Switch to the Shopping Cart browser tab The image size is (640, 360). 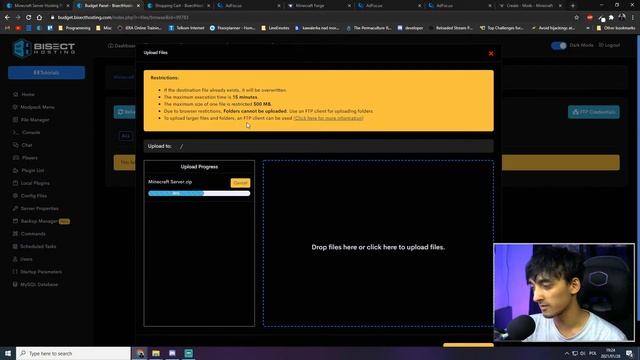pyautogui.click(x=178, y=6)
